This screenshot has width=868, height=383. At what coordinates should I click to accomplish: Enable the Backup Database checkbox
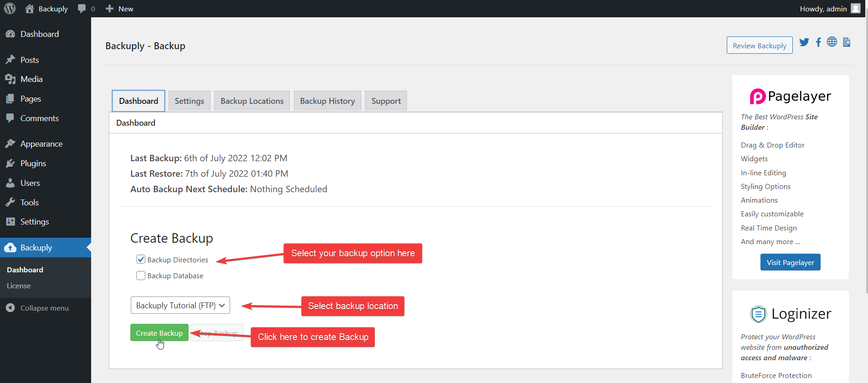(141, 276)
